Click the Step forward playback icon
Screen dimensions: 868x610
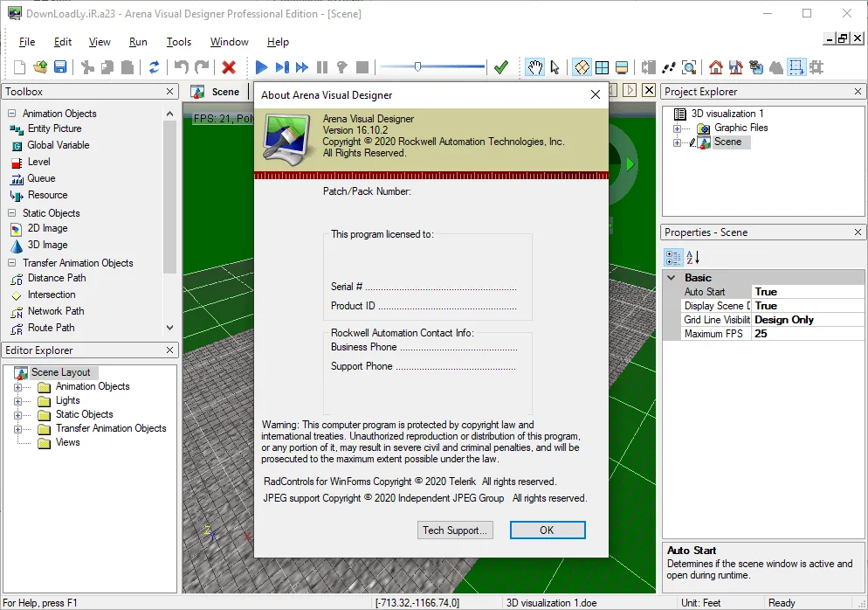pos(282,67)
